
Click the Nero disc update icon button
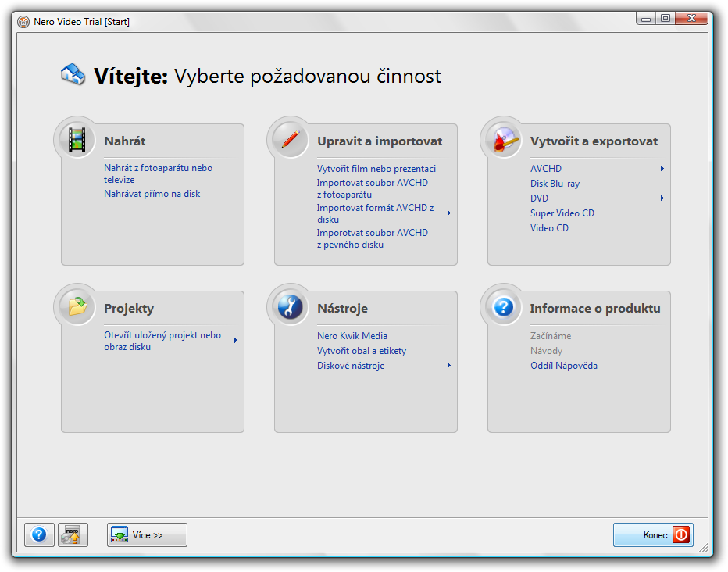tap(73, 534)
